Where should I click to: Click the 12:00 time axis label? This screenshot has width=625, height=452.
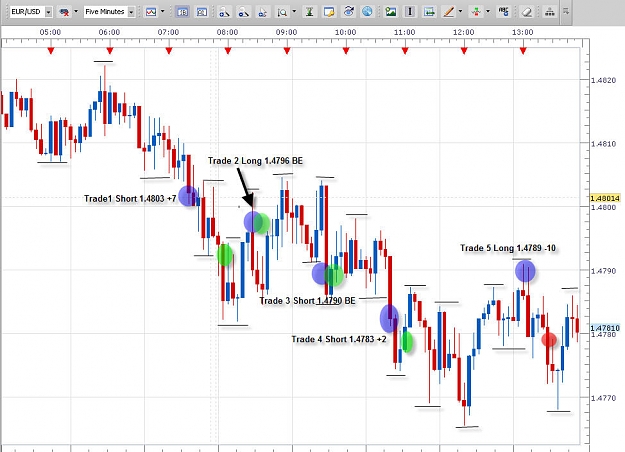click(464, 32)
